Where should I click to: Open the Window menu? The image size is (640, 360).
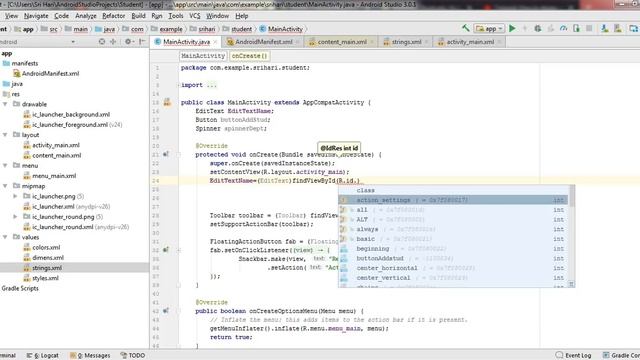(217, 16)
